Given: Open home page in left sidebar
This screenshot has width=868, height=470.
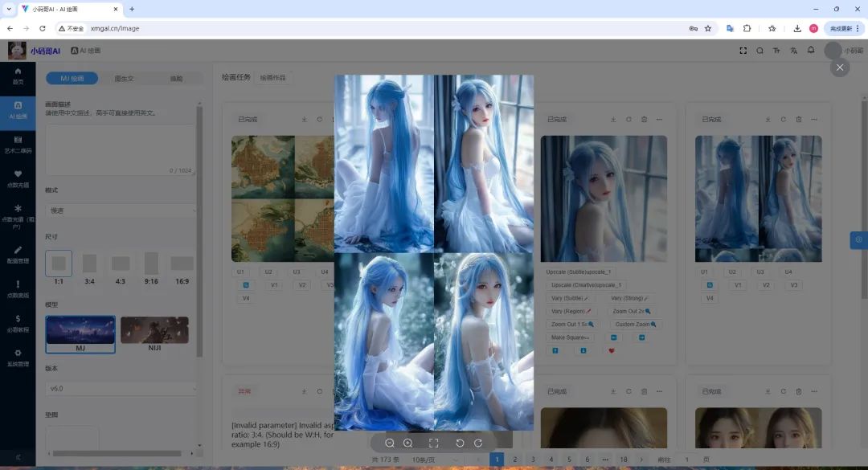Looking at the screenshot, I should pyautogui.click(x=18, y=76).
